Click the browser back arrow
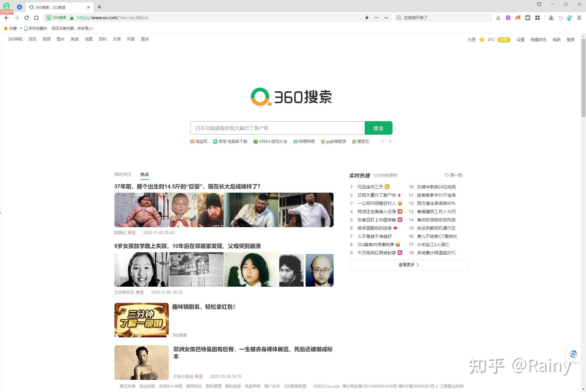Viewport: 586px width, 392px height. [x=7, y=18]
